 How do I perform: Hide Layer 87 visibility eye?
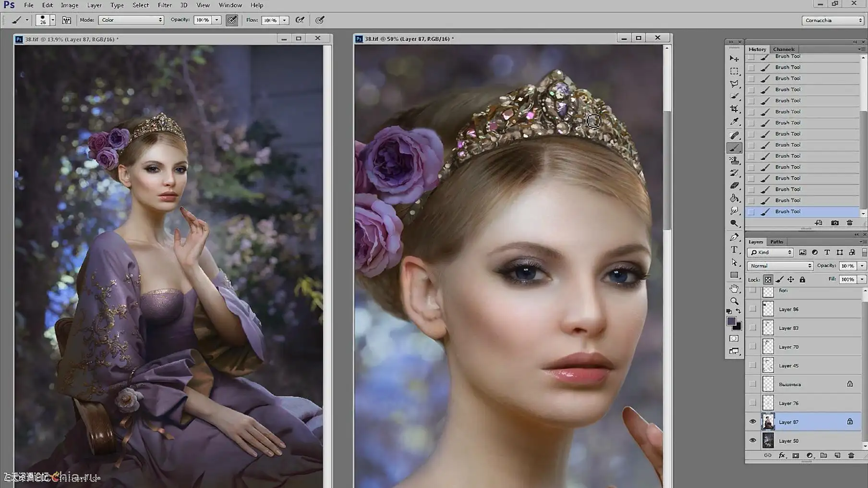point(752,422)
